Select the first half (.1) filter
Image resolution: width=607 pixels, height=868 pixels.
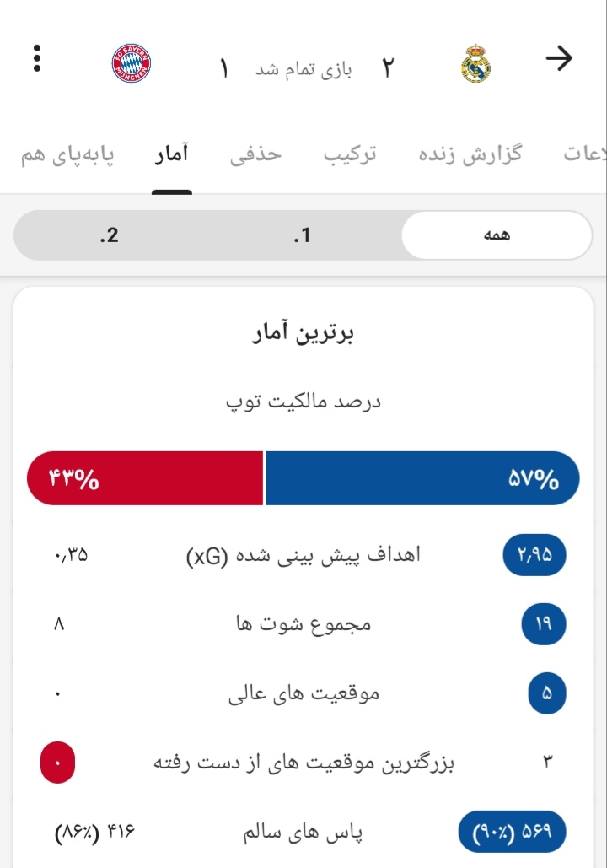pos(302,235)
